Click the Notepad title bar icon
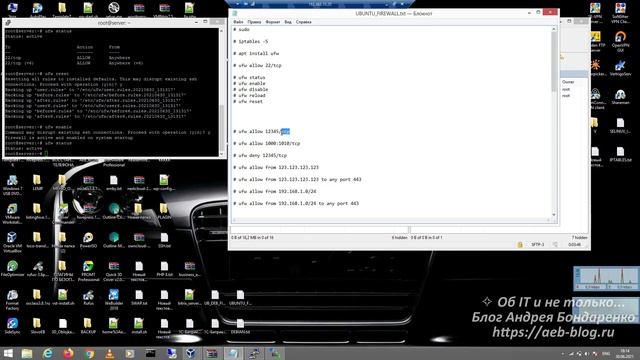This screenshot has height=360, width=640. click(x=235, y=13)
